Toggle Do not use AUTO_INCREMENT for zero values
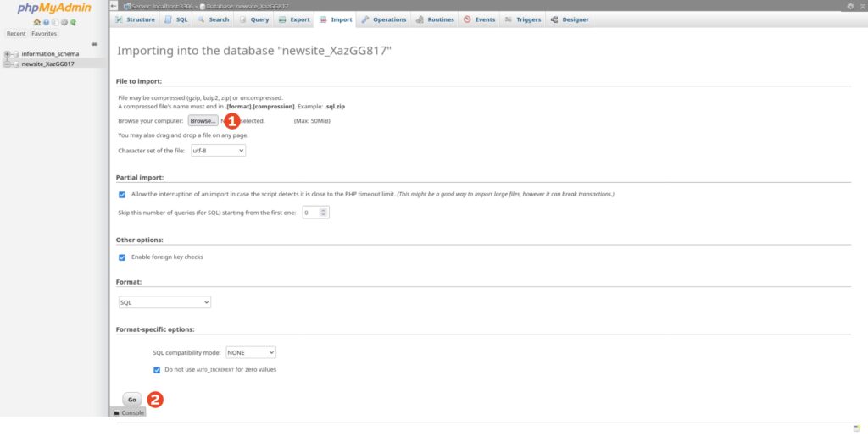 coord(157,369)
